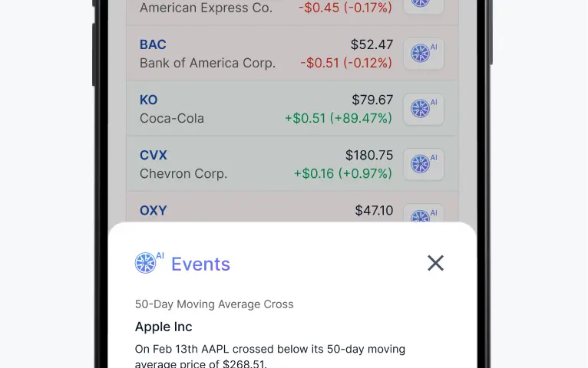Tap the AI icon next to American Express
Viewport: 588px width, 368px height.
(424, 6)
